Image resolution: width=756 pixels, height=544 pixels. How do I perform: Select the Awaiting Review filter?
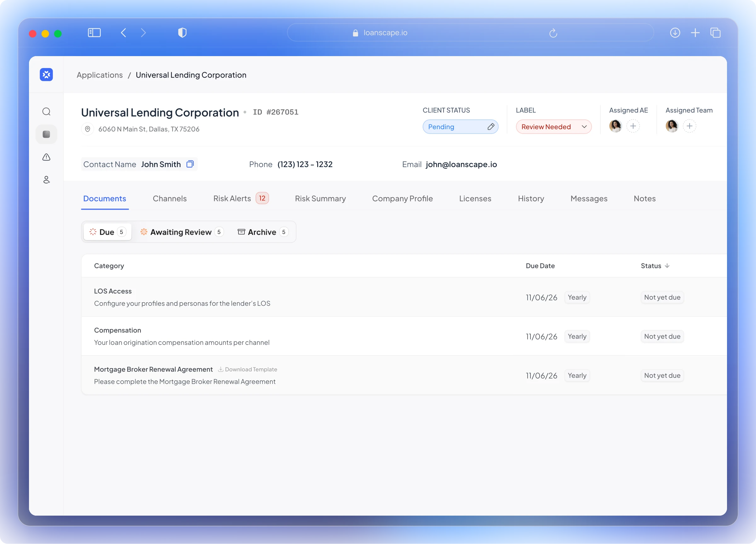click(182, 232)
